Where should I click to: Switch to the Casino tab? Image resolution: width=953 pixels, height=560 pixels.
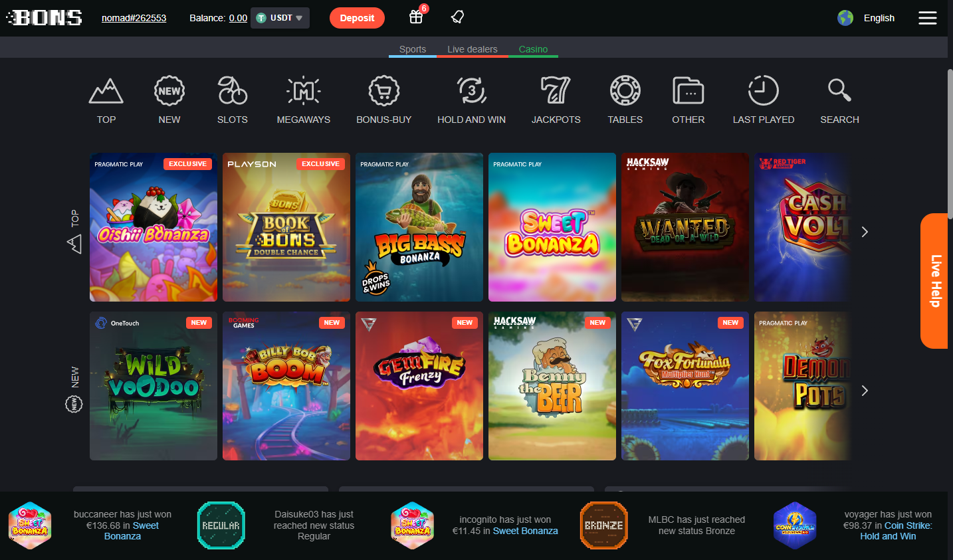tap(533, 49)
